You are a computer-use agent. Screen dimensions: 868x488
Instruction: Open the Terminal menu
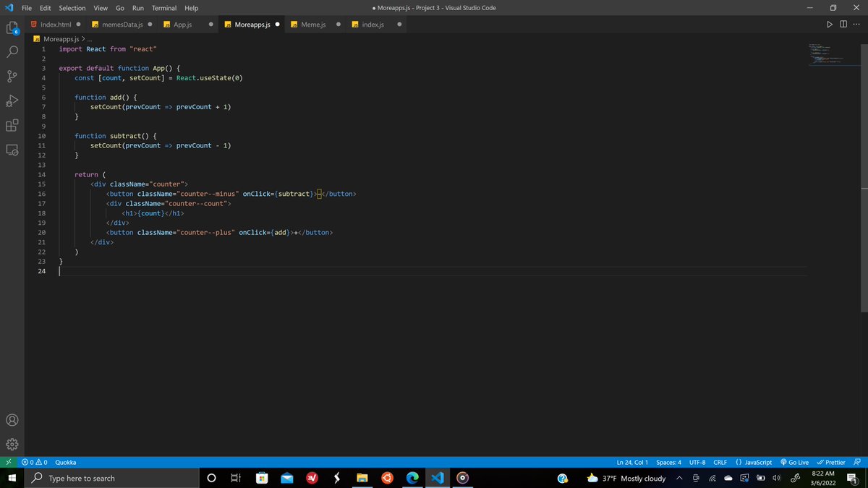click(164, 7)
